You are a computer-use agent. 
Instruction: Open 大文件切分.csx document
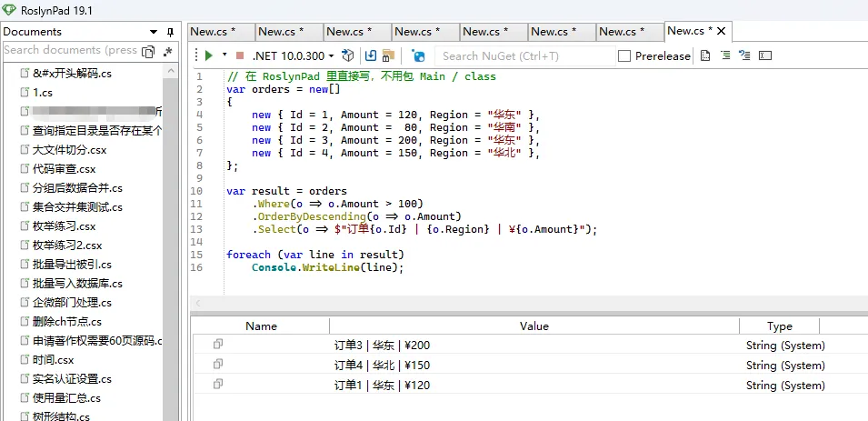pos(69,149)
